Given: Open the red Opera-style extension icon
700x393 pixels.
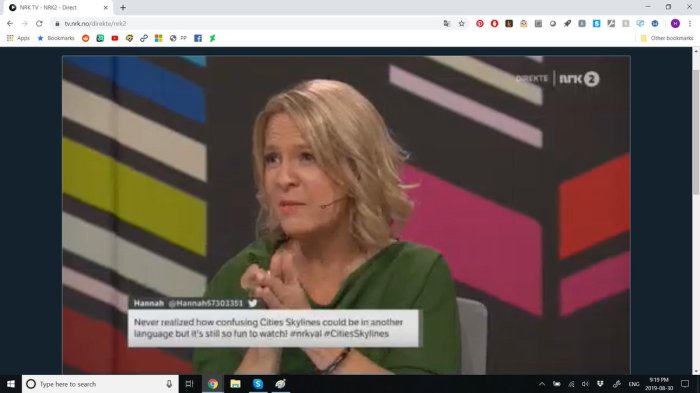Looking at the screenshot, I should click(494, 24).
